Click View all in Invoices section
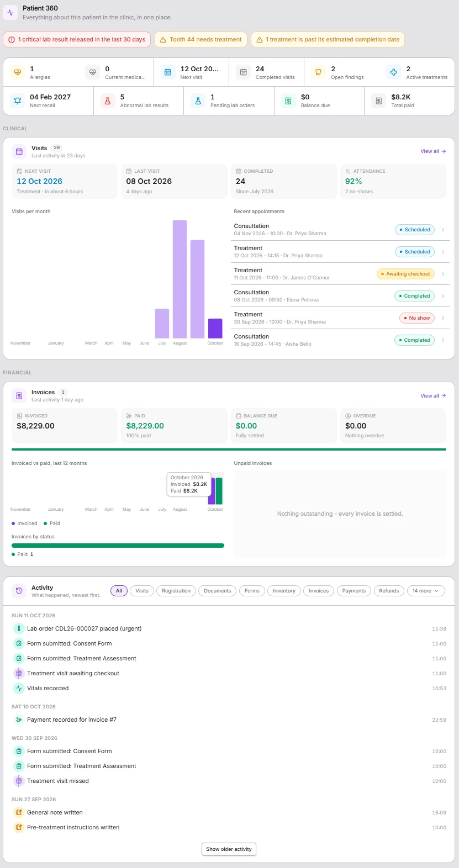459x868 pixels. click(433, 396)
